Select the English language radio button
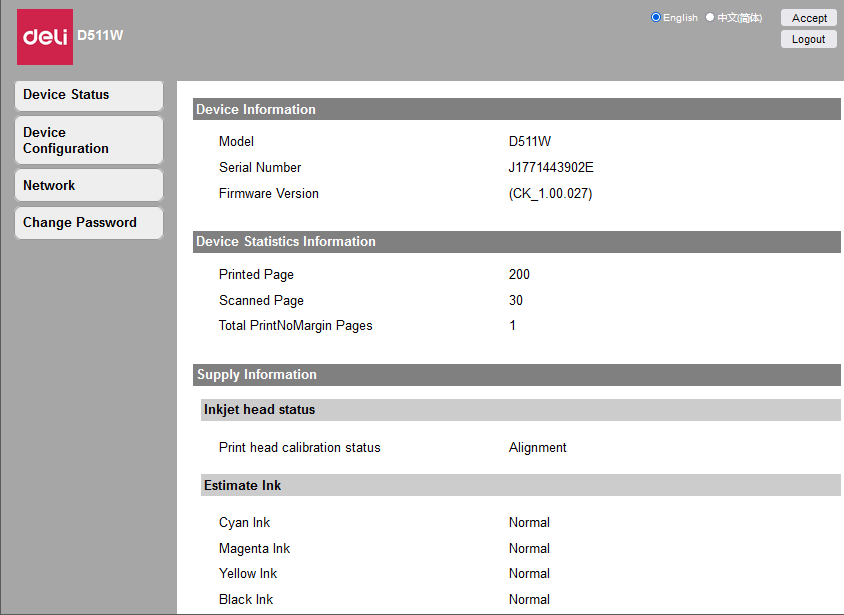The image size is (844, 615). pyautogui.click(x=656, y=17)
